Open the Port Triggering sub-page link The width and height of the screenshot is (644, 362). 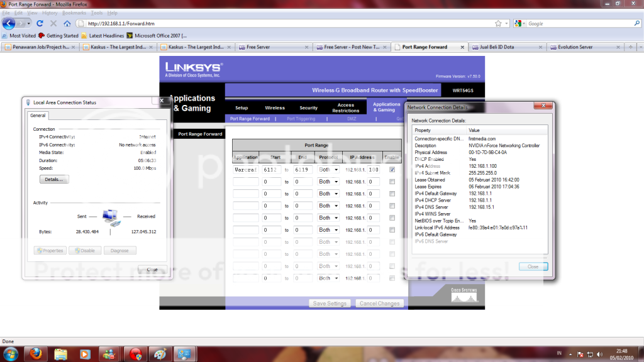tap(301, 119)
